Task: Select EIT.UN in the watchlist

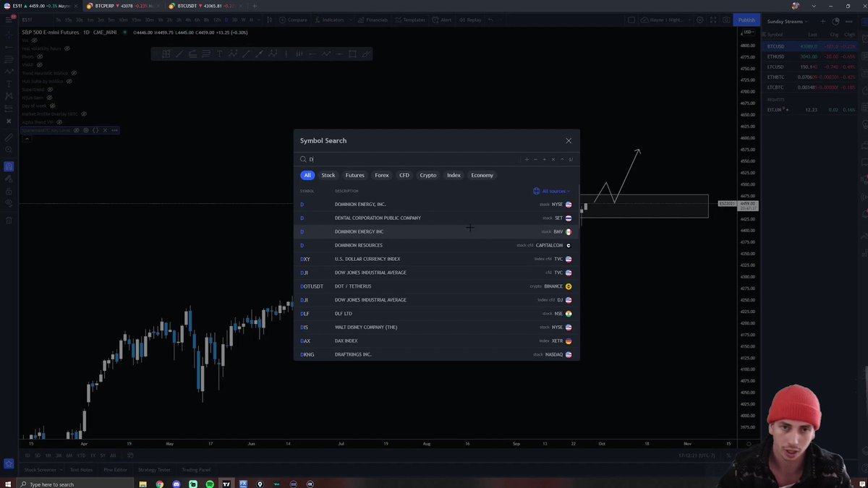Action: [x=810, y=110]
